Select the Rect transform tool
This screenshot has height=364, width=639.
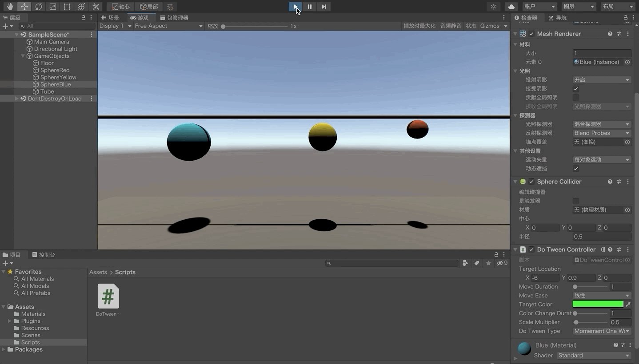click(67, 7)
